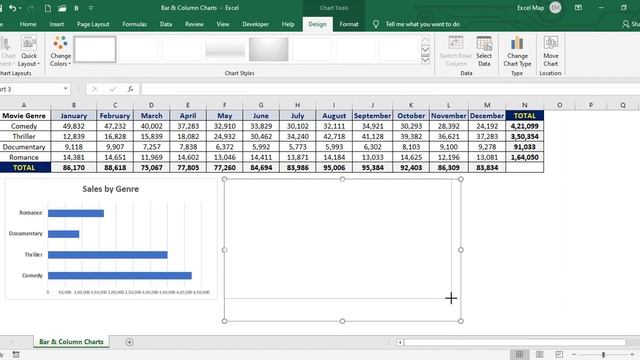The width and height of the screenshot is (640, 360).
Task: Select column A header
Action: (x=24, y=105)
